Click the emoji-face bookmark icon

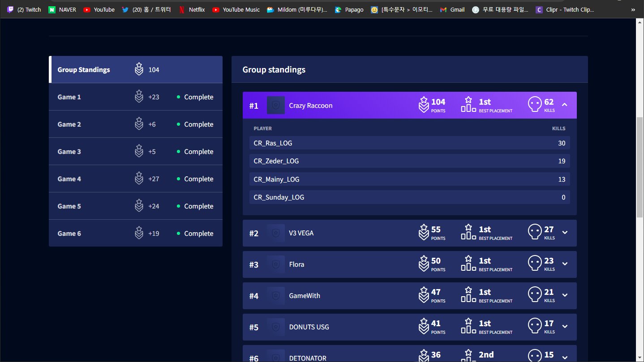tap(374, 9)
